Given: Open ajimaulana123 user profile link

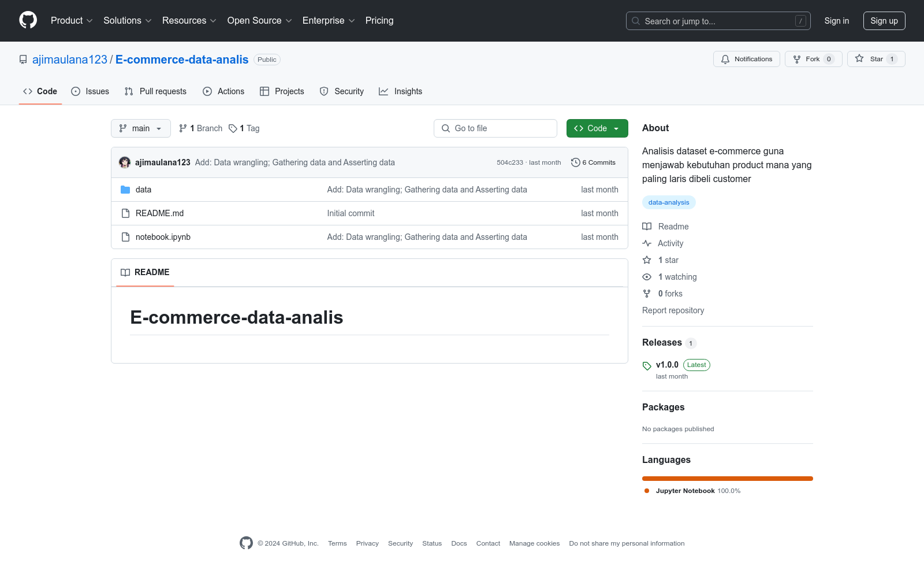Looking at the screenshot, I should pos(70,60).
